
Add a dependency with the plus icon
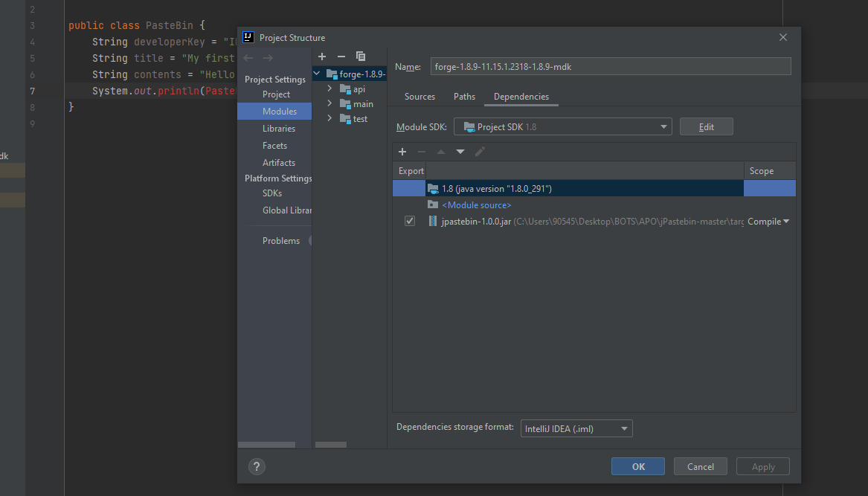[402, 152]
